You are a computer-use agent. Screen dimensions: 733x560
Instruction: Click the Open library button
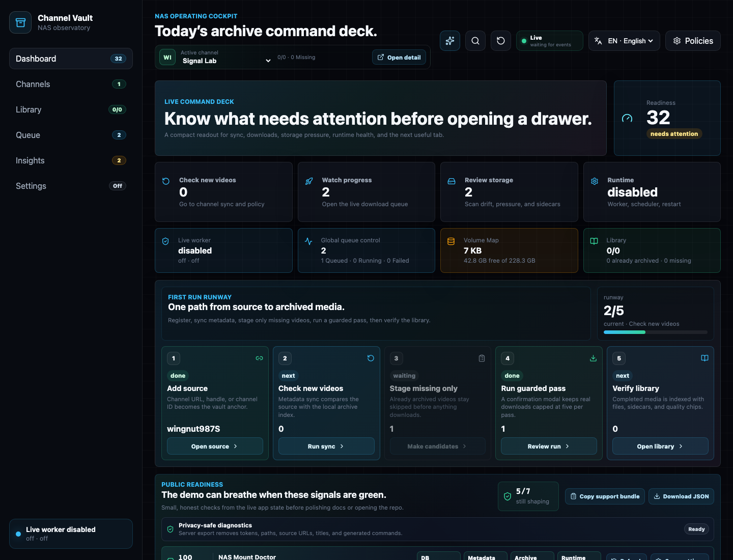tap(660, 446)
